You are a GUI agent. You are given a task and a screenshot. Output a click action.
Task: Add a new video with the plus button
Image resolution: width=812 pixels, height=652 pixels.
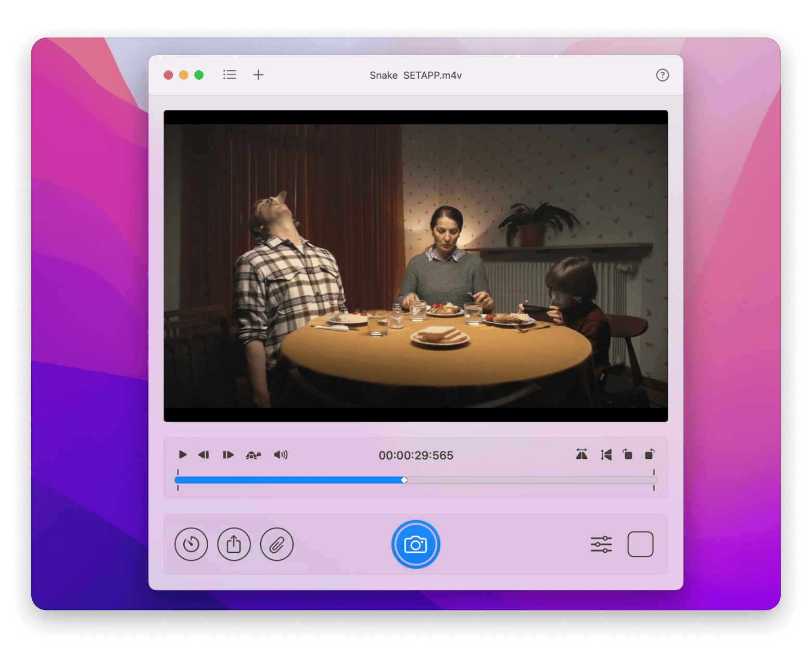tap(258, 75)
